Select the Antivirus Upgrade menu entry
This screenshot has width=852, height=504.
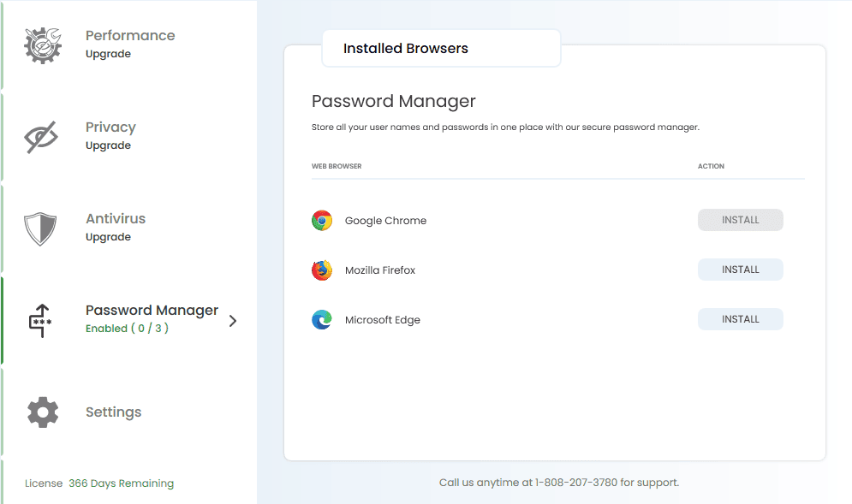tap(116, 228)
